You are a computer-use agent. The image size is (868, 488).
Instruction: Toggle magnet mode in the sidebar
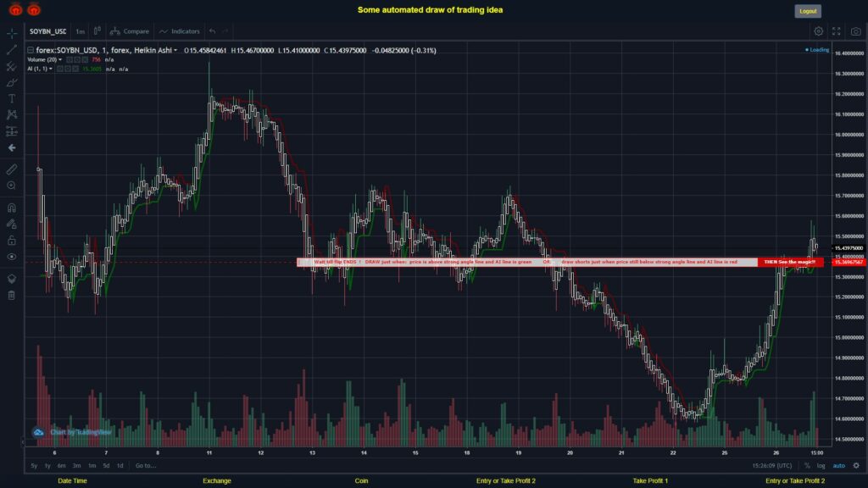coord(12,208)
